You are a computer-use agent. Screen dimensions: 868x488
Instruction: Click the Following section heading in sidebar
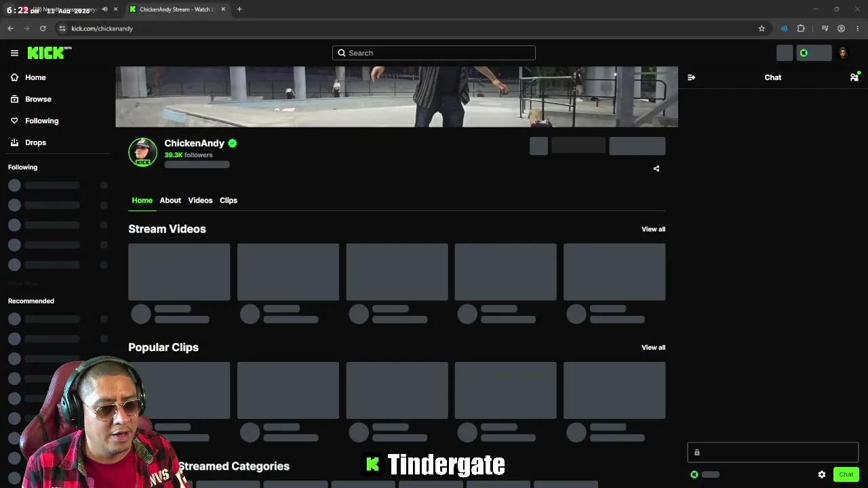[x=22, y=167]
